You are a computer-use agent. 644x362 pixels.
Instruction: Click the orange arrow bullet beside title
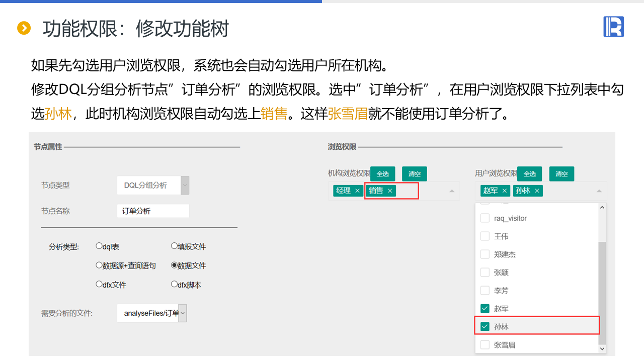pos(24,28)
